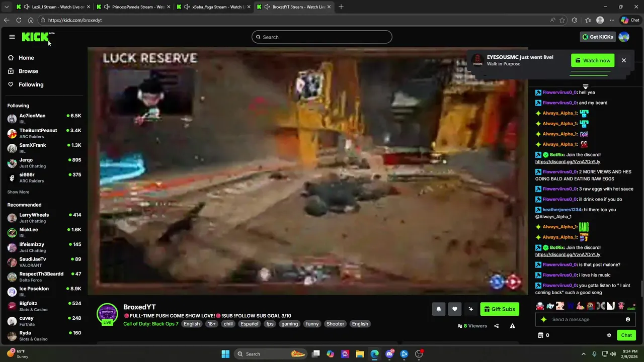Image resolution: width=644 pixels, height=362 pixels.
Task: Click the bell notification icon for BroxedYT
Action: [438, 309]
